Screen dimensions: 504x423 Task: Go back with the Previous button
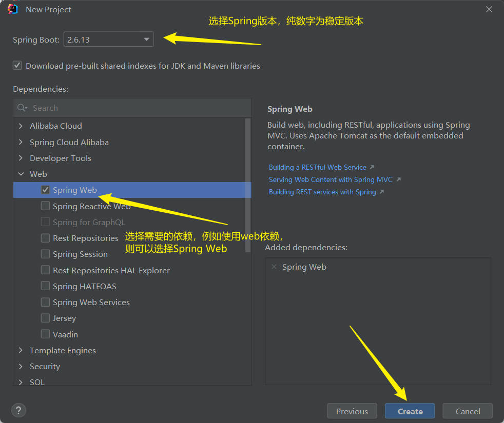pyautogui.click(x=352, y=411)
